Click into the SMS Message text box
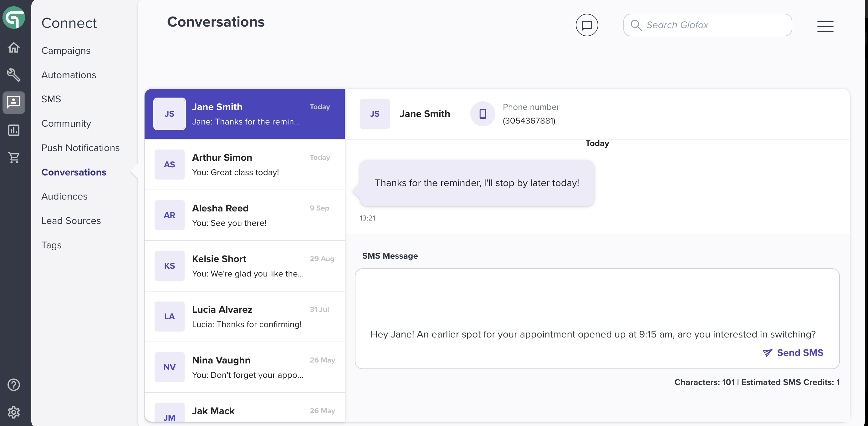 (597, 319)
